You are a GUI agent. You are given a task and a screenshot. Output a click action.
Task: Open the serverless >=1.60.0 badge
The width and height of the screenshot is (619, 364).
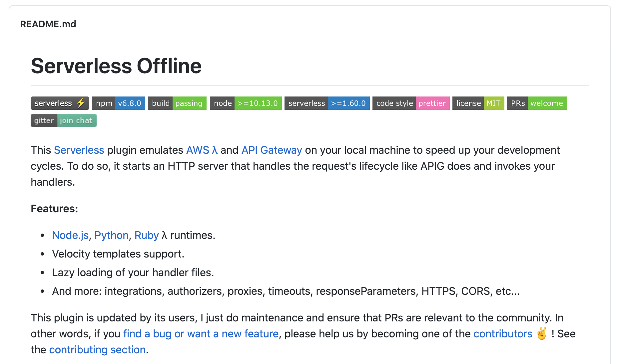327,103
